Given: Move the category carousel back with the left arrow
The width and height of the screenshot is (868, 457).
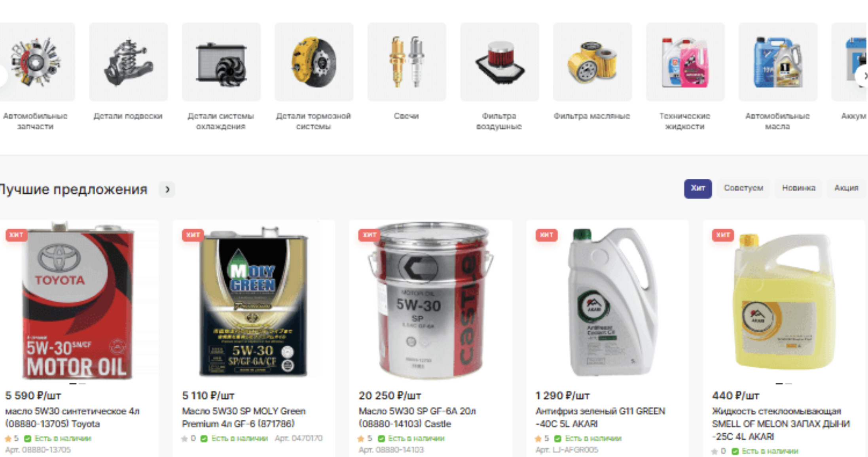Looking at the screenshot, I should coord(2,76).
